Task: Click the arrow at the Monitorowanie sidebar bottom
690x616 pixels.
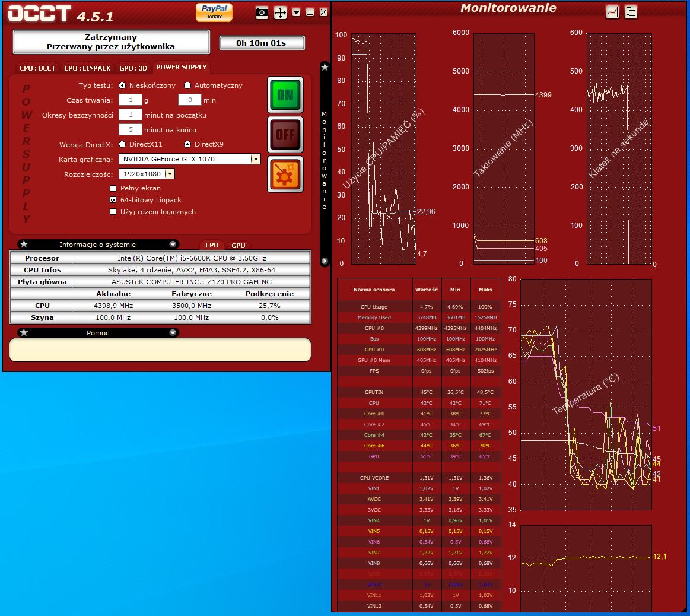Action: (x=325, y=261)
